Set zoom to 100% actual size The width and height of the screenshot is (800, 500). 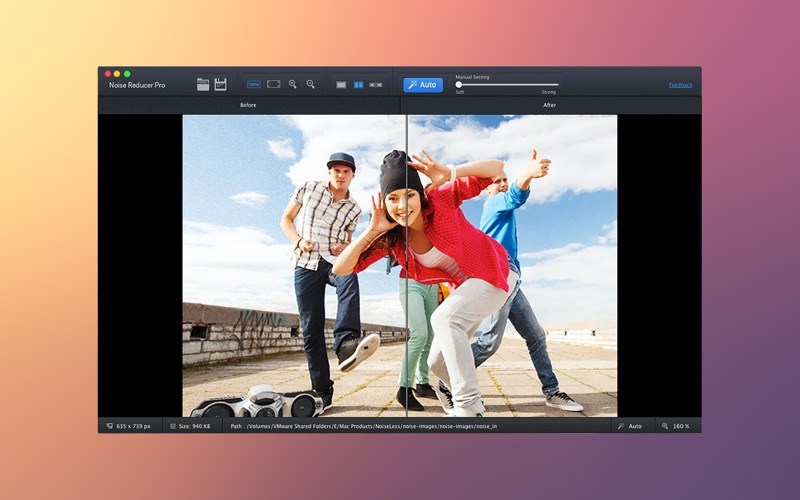(x=254, y=85)
